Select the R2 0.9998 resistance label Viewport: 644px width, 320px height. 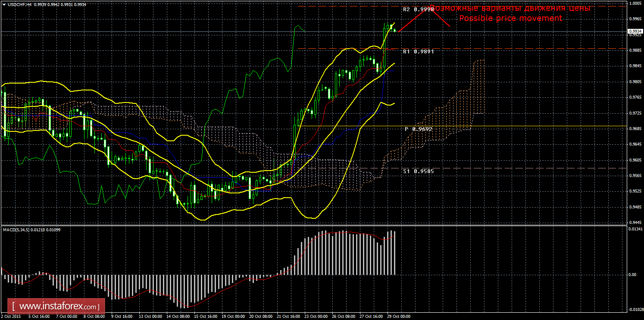tap(418, 9)
